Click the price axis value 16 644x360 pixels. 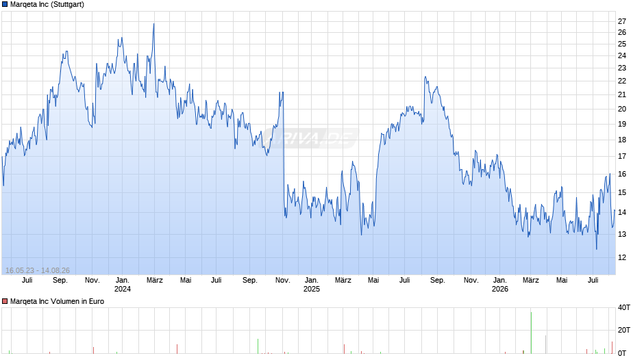(622, 174)
